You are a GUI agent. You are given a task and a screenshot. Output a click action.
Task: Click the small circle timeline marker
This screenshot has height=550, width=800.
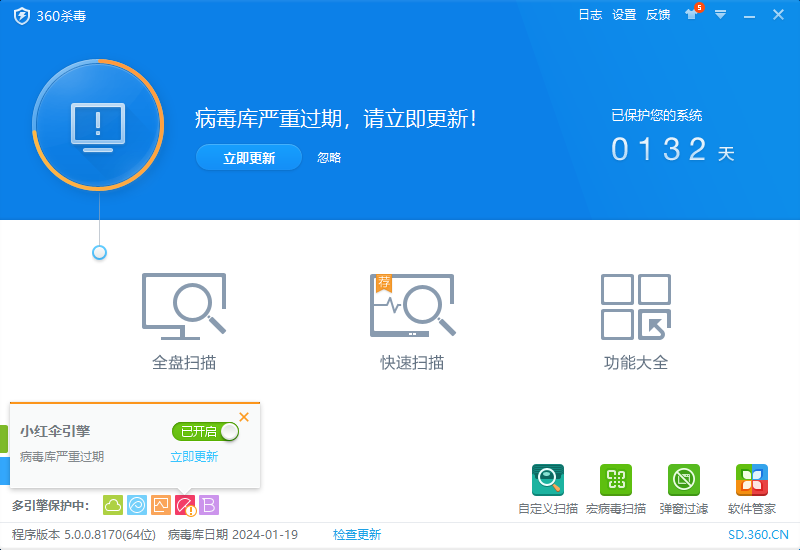99,253
